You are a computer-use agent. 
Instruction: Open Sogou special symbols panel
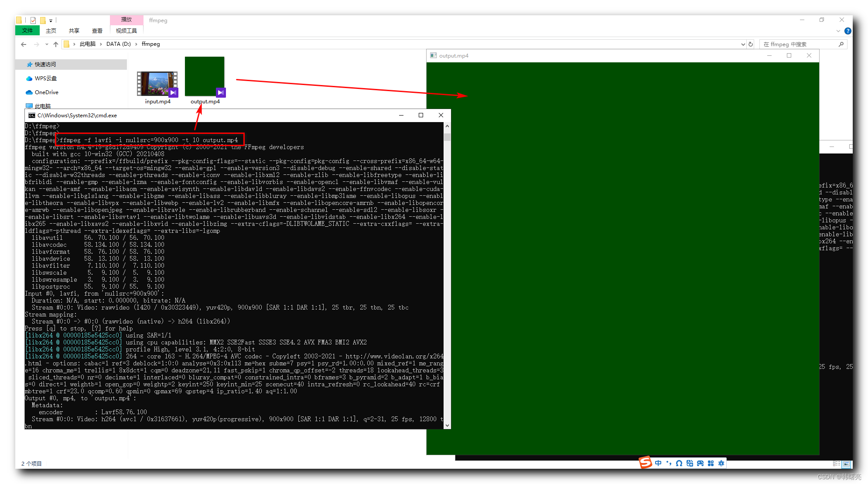click(x=679, y=463)
